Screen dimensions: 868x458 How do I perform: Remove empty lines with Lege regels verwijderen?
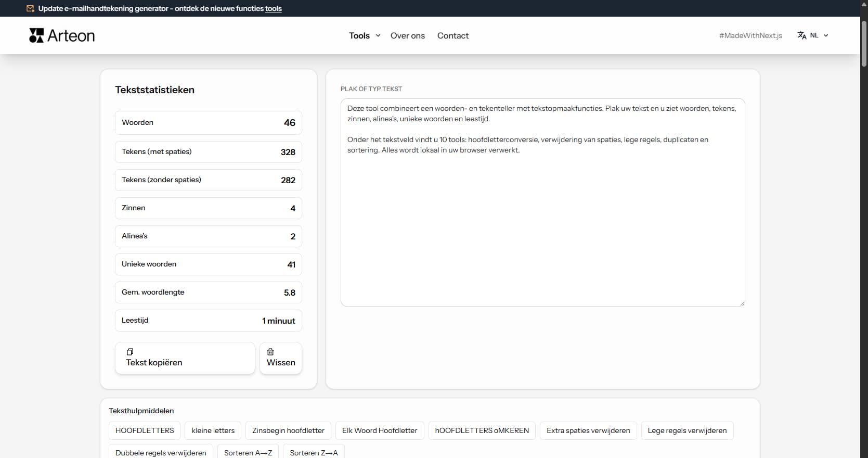(686, 430)
